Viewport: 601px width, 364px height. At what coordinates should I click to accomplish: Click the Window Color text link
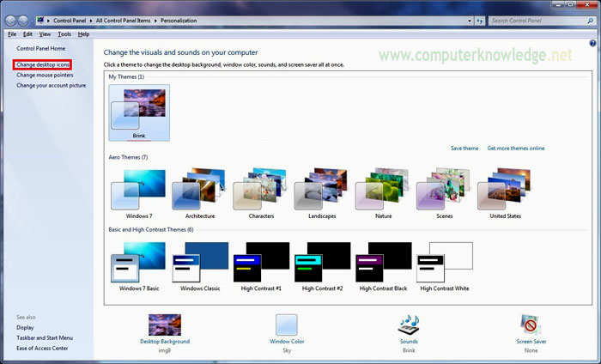click(287, 342)
